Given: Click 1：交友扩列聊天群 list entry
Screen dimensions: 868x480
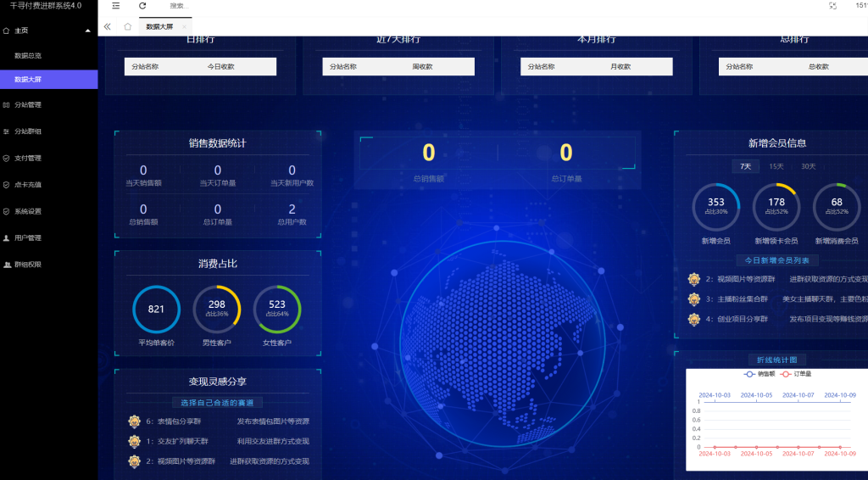Looking at the screenshot, I should pyautogui.click(x=177, y=441).
